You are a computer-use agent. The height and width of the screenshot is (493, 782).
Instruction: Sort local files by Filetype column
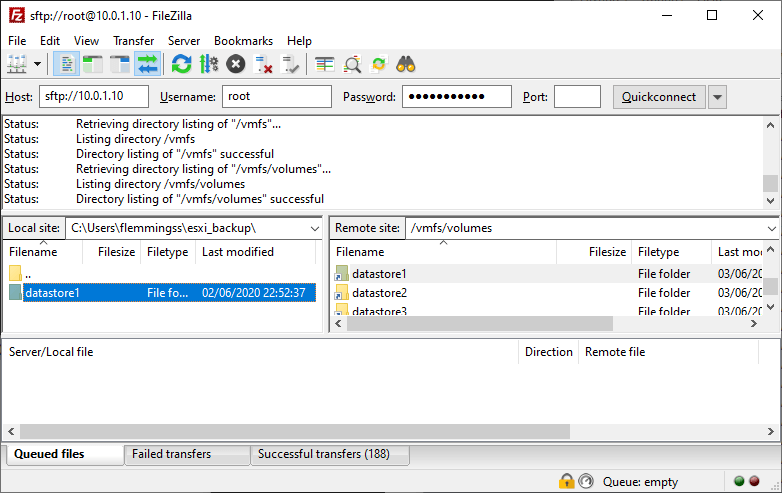[x=168, y=252]
